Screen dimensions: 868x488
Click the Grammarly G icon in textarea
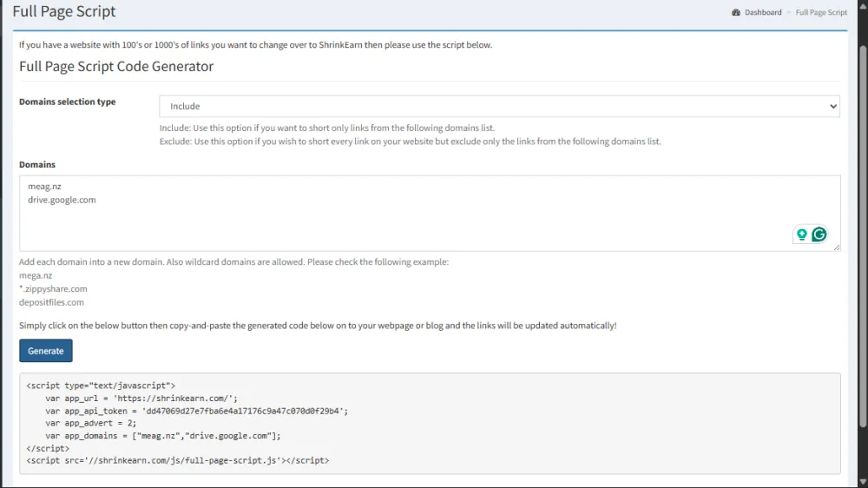coord(819,234)
